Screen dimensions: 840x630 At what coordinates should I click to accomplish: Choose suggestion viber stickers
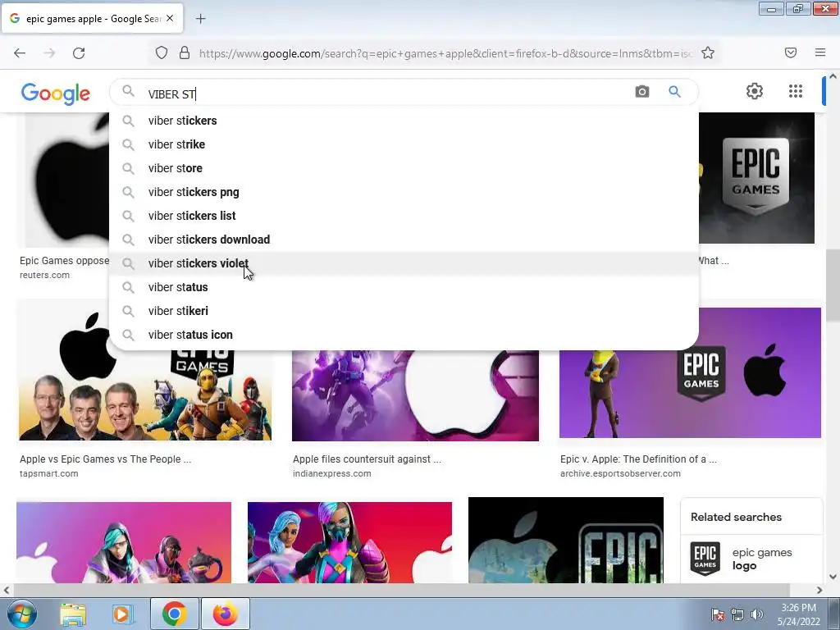coord(404,121)
